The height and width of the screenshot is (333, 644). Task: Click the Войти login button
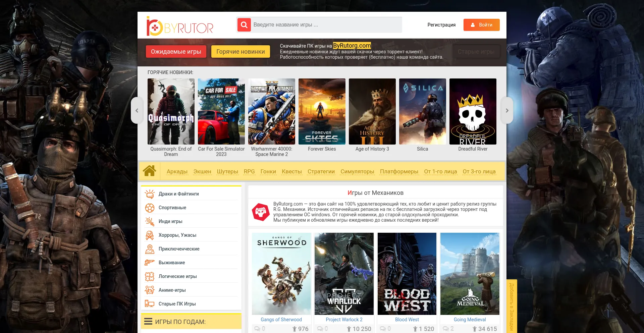tap(482, 25)
